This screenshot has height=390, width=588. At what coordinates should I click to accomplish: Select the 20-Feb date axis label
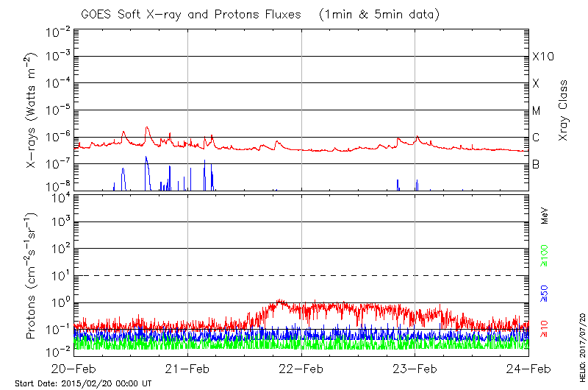[74, 368]
